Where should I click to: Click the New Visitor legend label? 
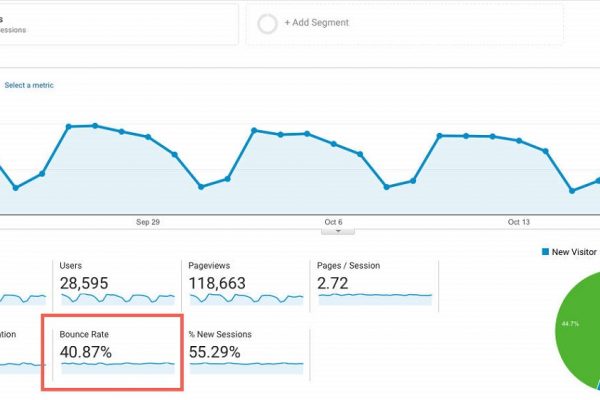click(574, 252)
